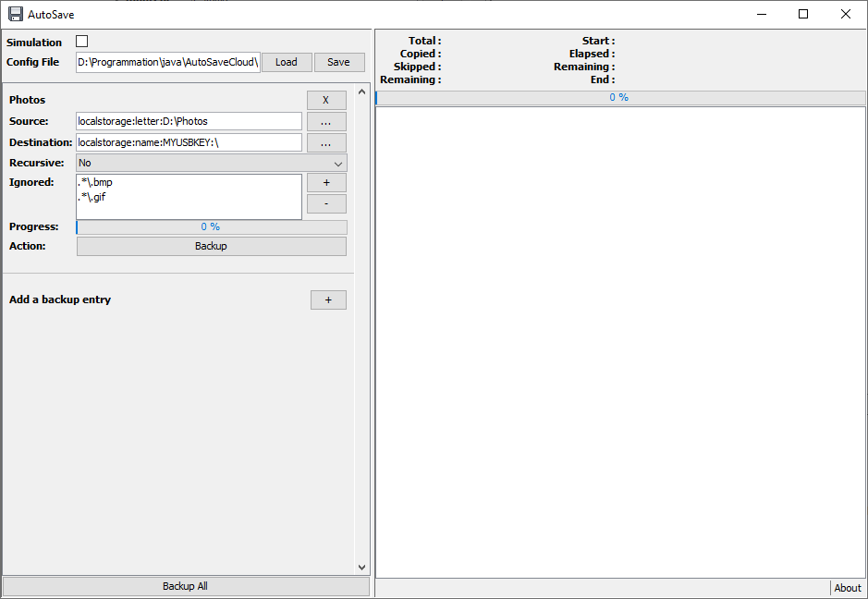Image resolution: width=868 pixels, height=599 pixels.
Task: Click Backup All at the bottom
Action: click(186, 586)
